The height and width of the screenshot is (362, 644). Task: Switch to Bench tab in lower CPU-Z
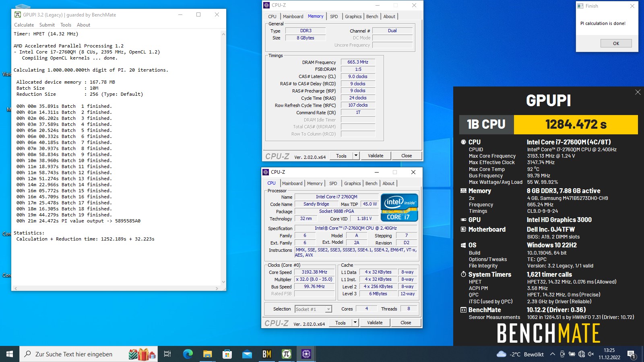click(x=372, y=183)
